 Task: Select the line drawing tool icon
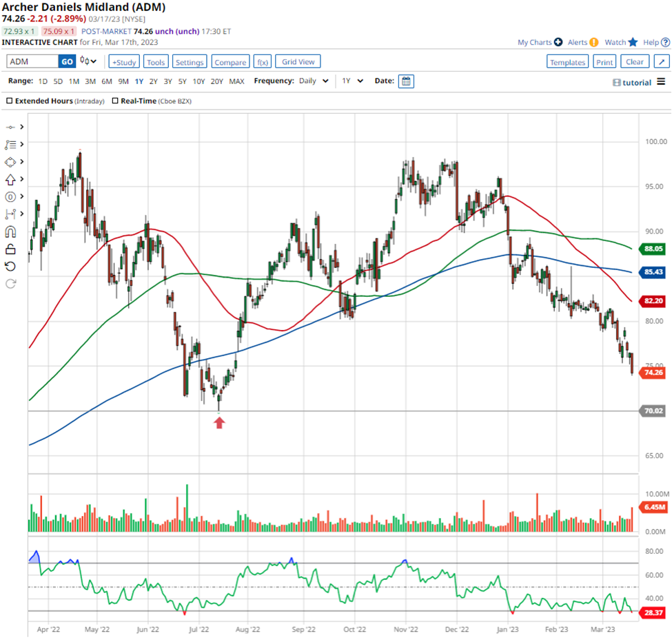[10, 127]
